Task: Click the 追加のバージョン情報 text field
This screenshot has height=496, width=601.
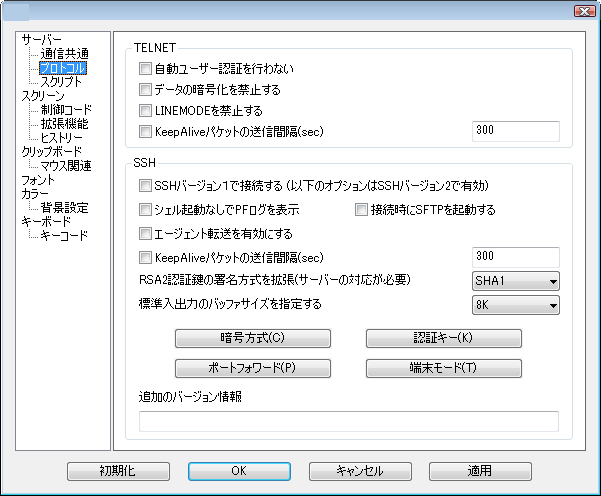Action: [x=348, y=421]
